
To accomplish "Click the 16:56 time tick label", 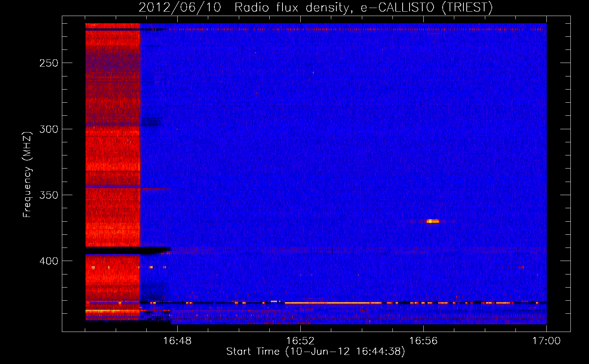I will tap(423, 341).
